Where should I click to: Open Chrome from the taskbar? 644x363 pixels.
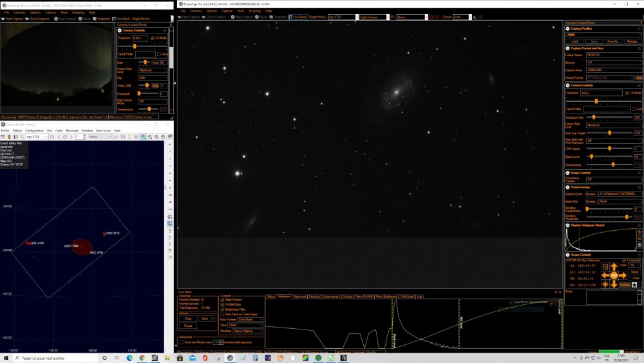[x=142, y=358]
